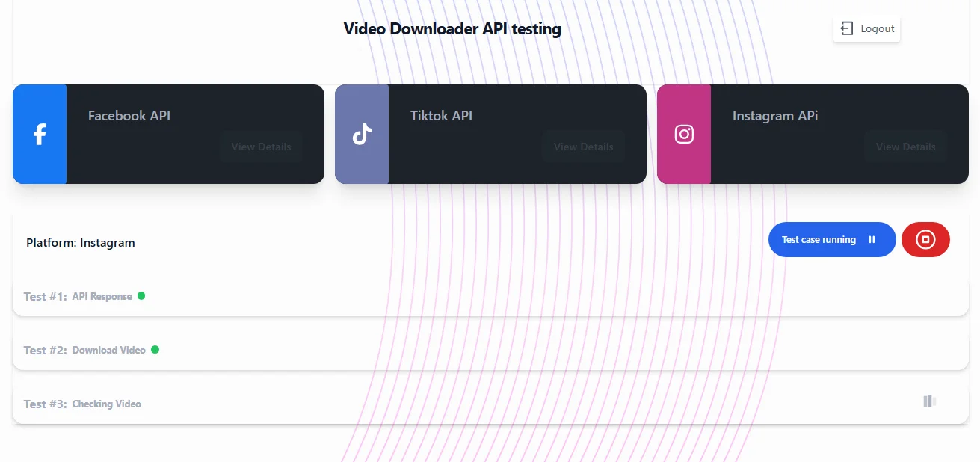Select the Instagram APi card title
Viewport: 980px width, 462px height.
(775, 116)
